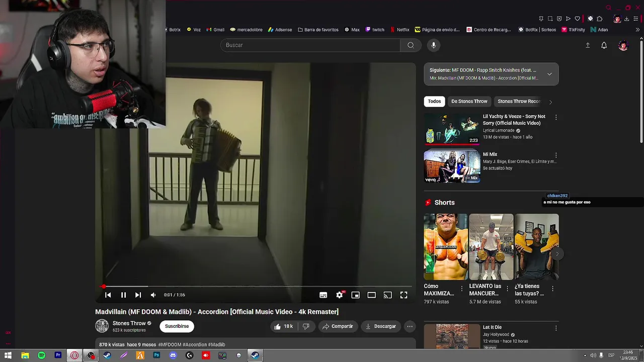This screenshot has height=362, width=644.
Task: Select the Todos filter chip
Action: [434, 101]
